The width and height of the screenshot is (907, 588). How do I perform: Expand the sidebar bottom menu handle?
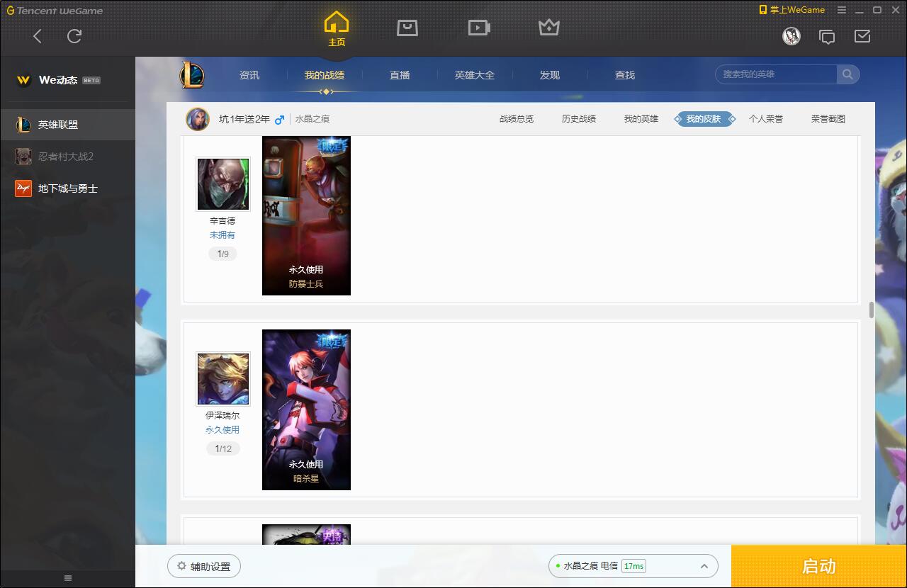(67, 578)
